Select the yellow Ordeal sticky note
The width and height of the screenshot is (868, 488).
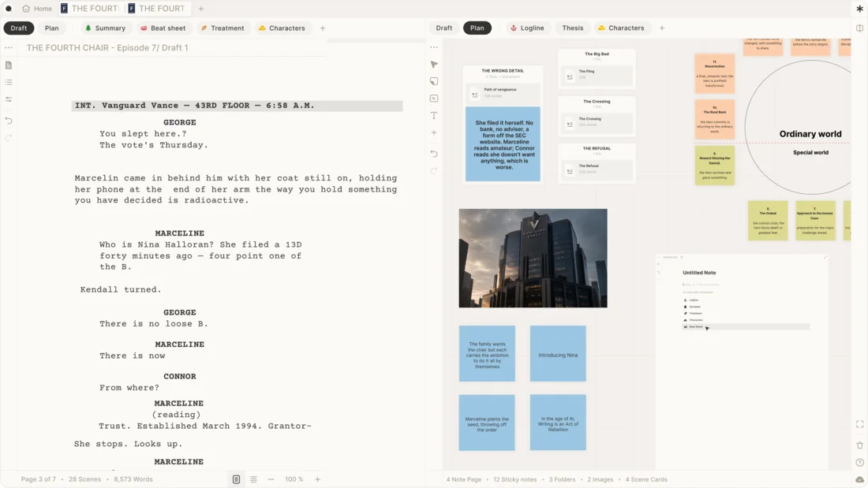(768, 221)
